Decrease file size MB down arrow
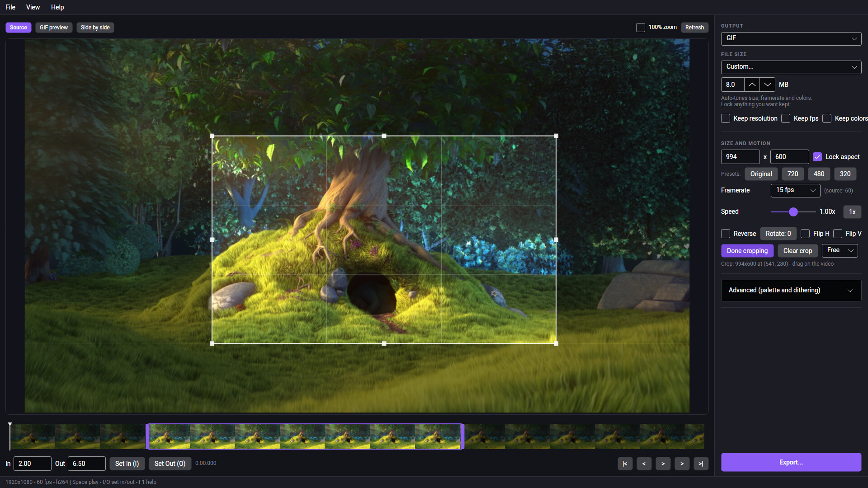This screenshot has width=868, height=488. tap(767, 84)
